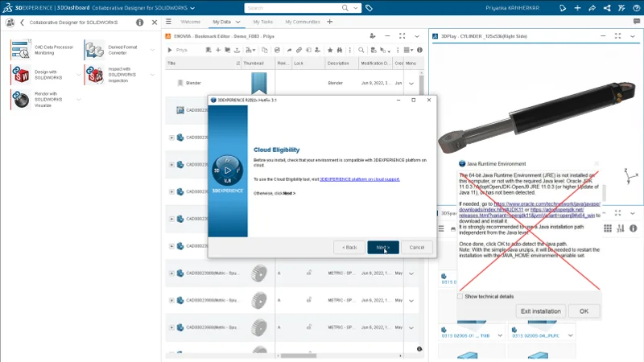Viewport: 644px width, 362px height.
Task: Expand the Inspect with SOLIDWORKS chevron
Action: [x=152, y=75]
